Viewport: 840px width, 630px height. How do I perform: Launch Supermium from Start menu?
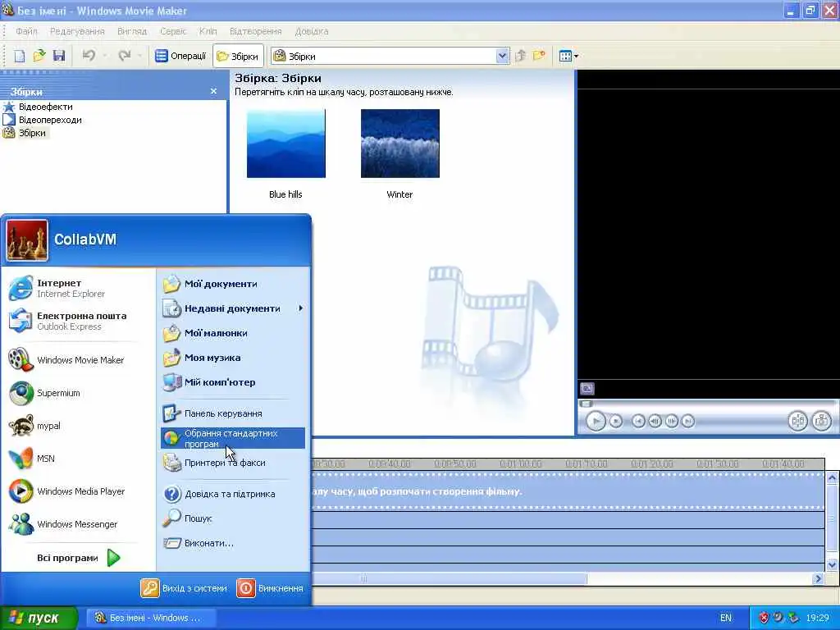tap(78, 393)
